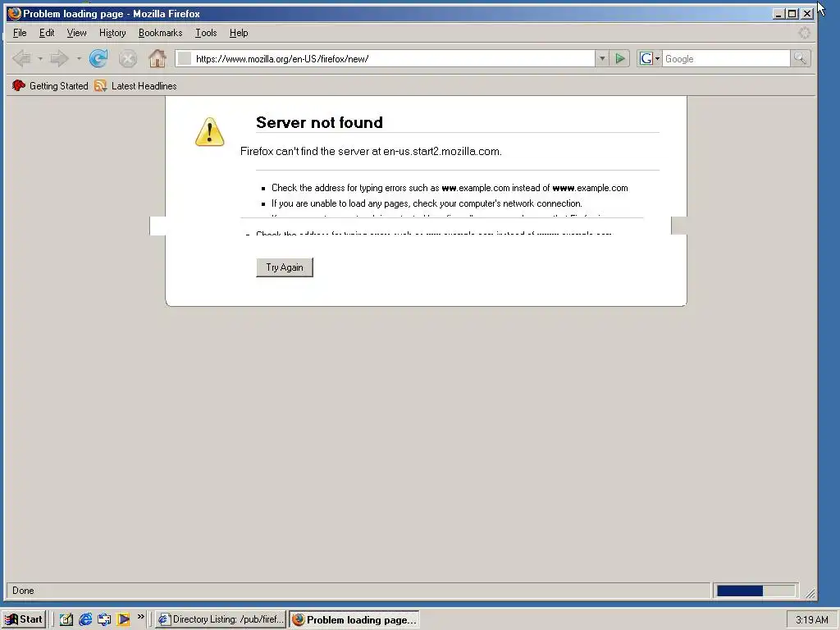Click the notepad quick launch icon
Screen dimensions: 840x630
click(x=66, y=619)
